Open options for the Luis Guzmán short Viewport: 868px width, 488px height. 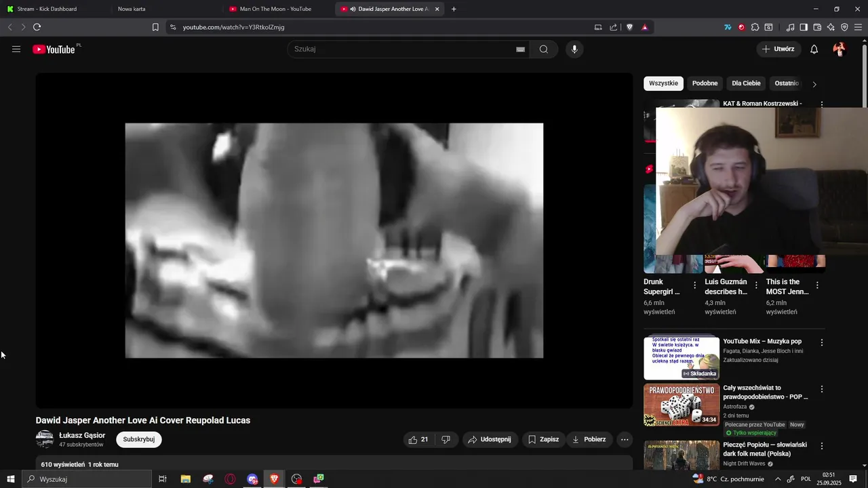click(756, 285)
